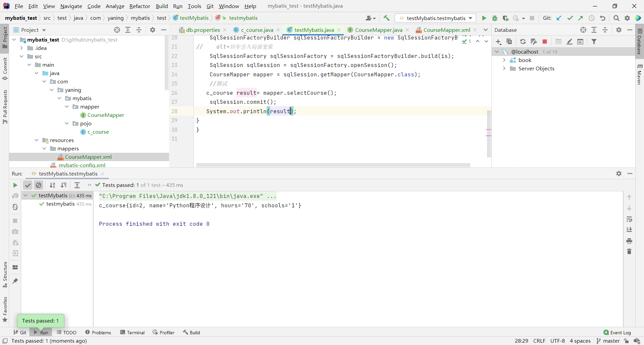
Task: Rollback changes with the undo arrow
Action: tap(603, 18)
